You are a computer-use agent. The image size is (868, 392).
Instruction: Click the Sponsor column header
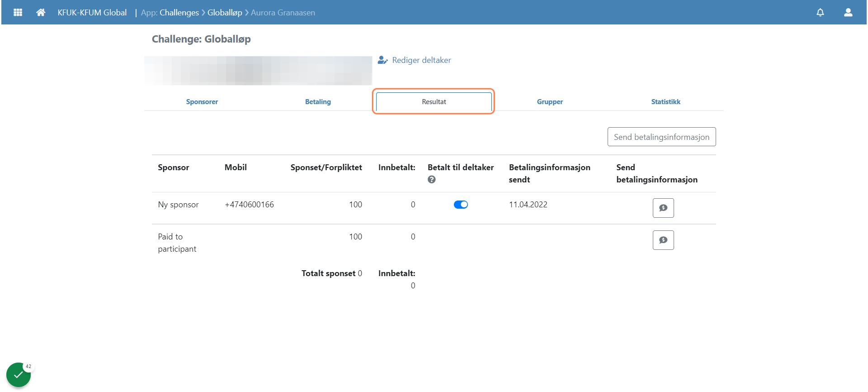(x=174, y=167)
